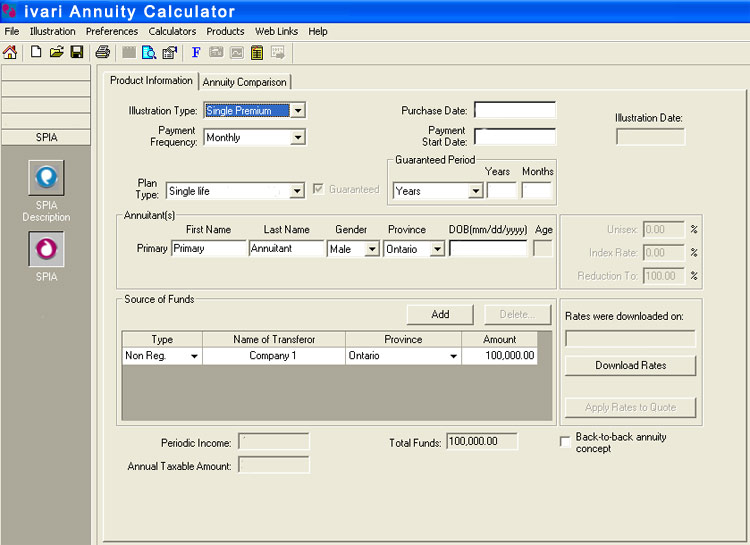Image resolution: width=750 pixels, height=545 pixels.
Task: Click the First Name field containing Primary
Action: 209,248
